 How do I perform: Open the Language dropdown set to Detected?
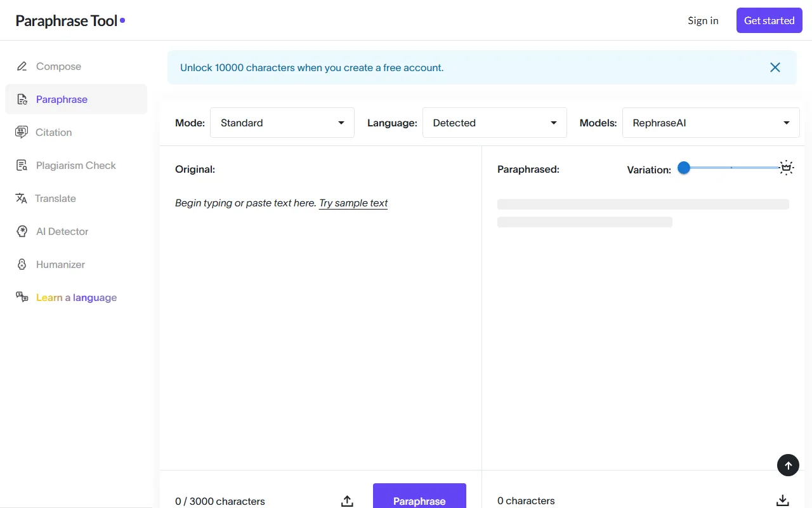pos(494,123)
